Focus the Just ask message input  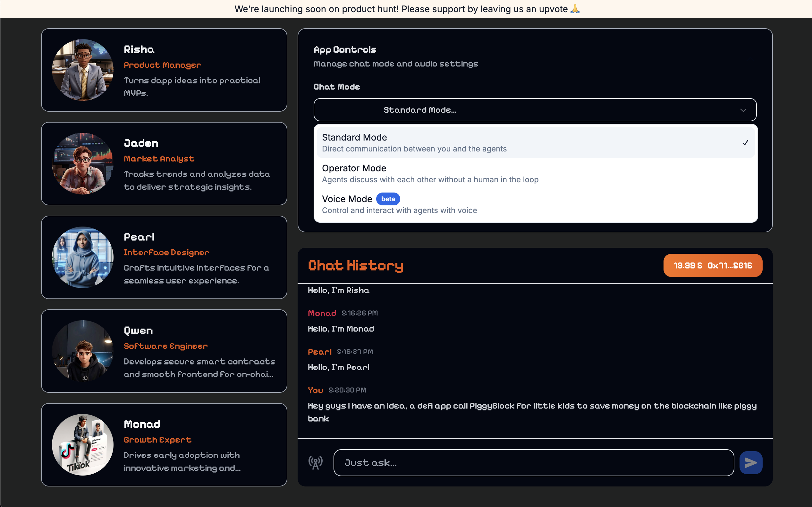click(533, 463)
